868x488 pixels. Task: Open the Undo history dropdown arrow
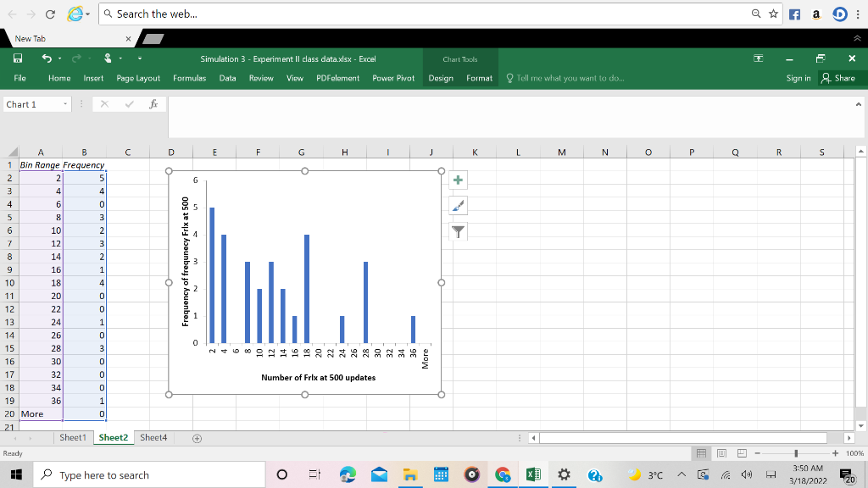point(60,58)
